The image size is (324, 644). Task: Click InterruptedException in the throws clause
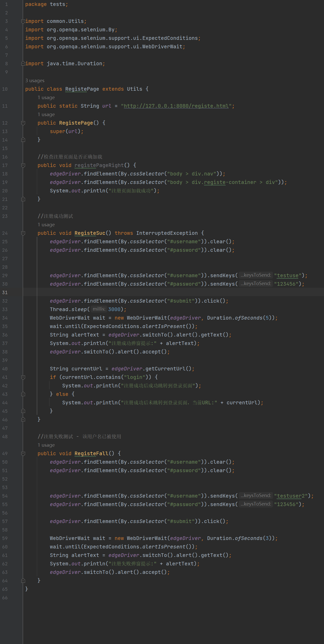click(x=167, y=233)
